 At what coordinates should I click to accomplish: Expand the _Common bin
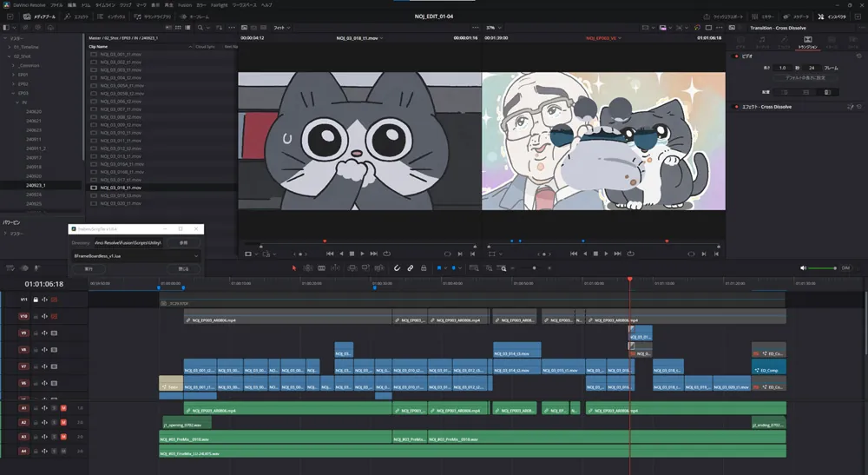click(x=13, y=65)
